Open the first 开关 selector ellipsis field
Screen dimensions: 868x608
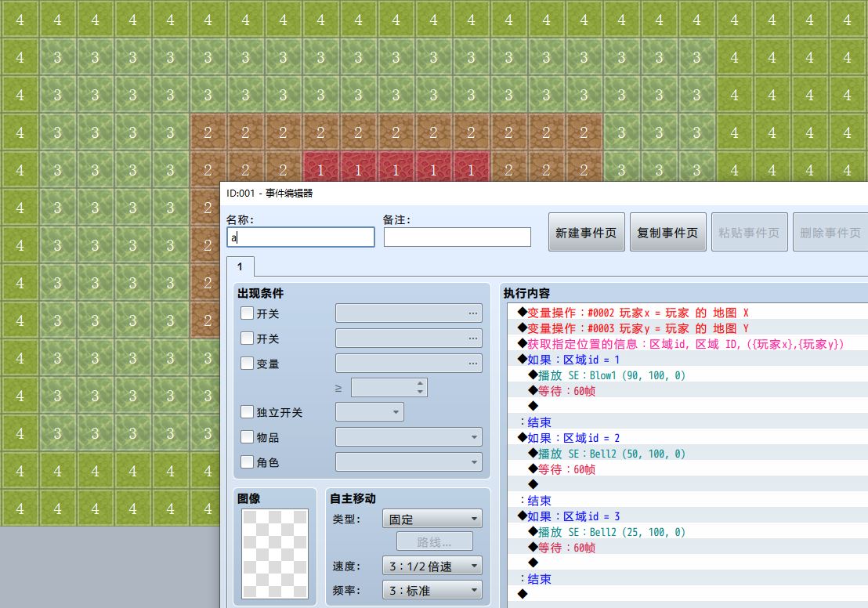408,313
